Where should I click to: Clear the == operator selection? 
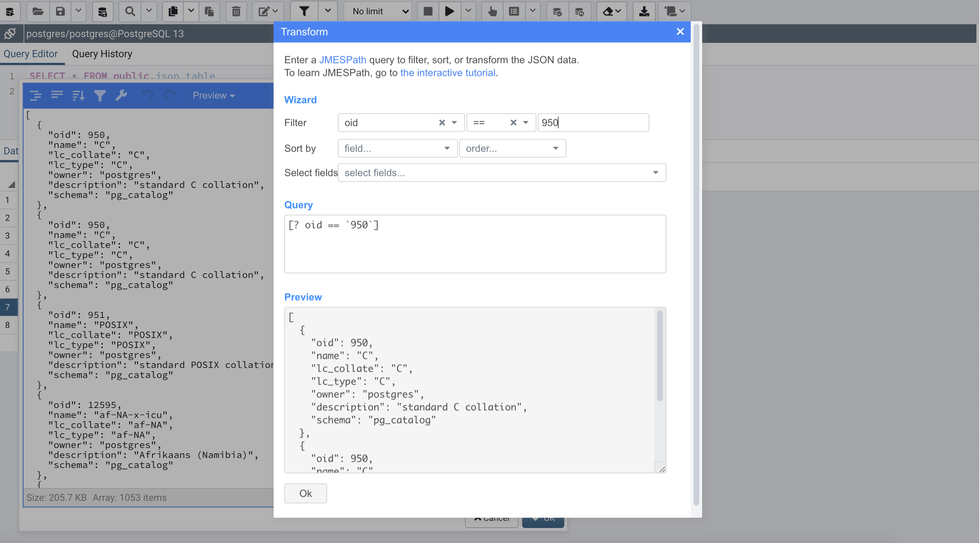click(x=513, y=123)
